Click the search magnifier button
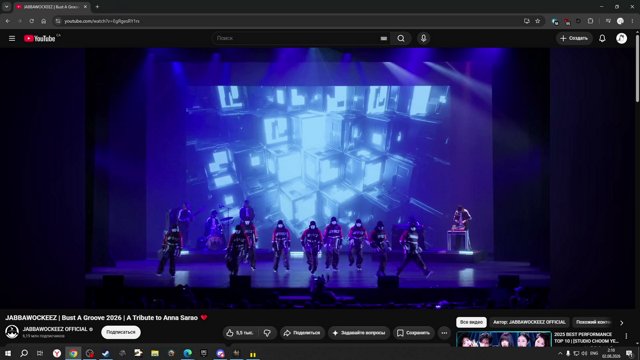The height and width of the screenshot is (360, 640). tap(401, 38)
